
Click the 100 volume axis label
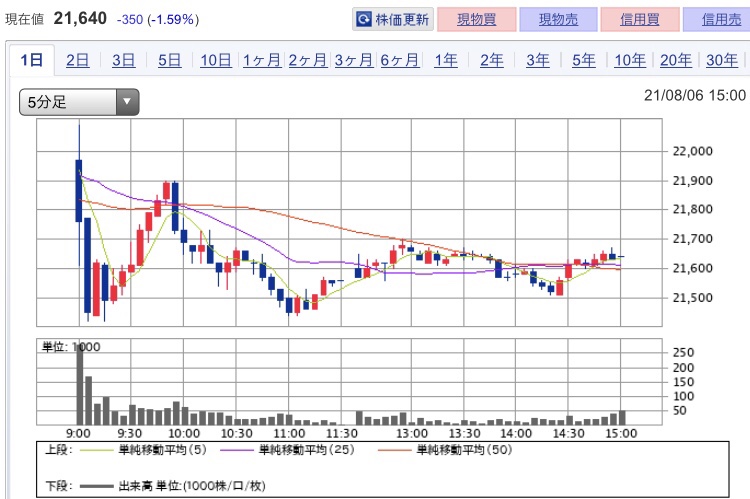coord(683,396)
